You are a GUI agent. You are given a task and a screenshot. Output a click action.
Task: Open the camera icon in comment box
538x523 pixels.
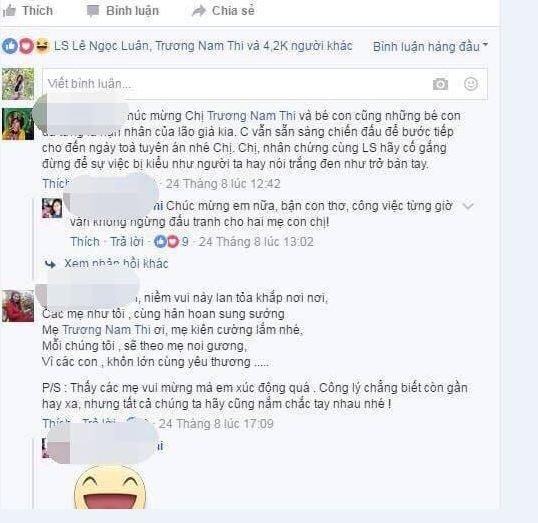(x=440, y=84)
